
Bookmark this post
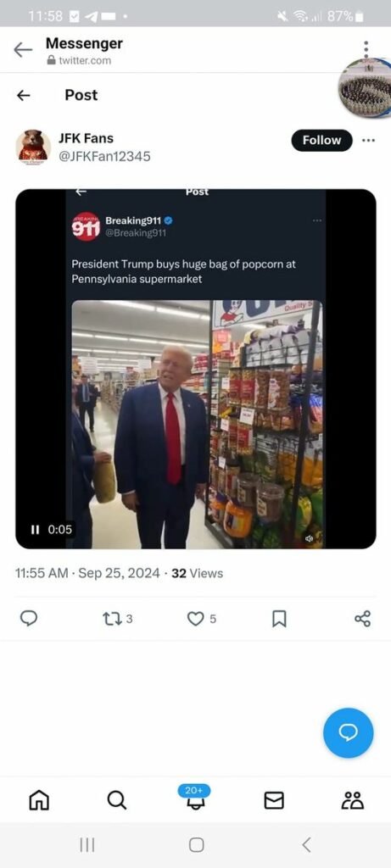coord(279,618)
